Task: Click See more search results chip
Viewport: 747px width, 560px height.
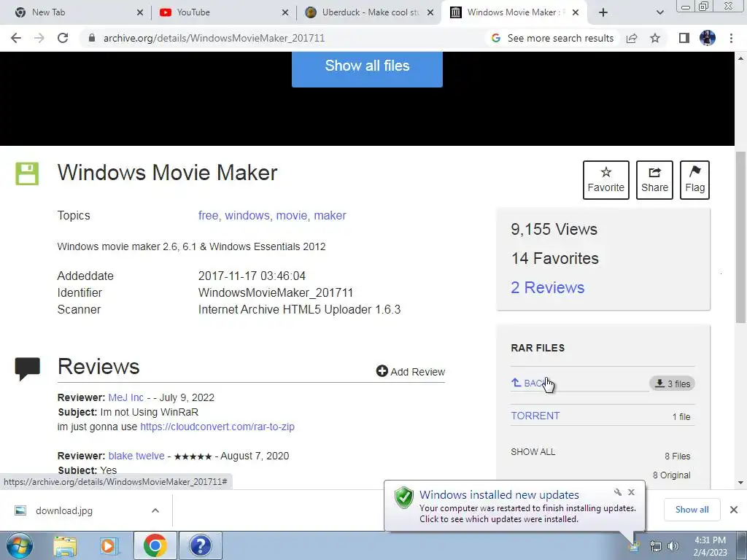Action: tap(552, 38)
